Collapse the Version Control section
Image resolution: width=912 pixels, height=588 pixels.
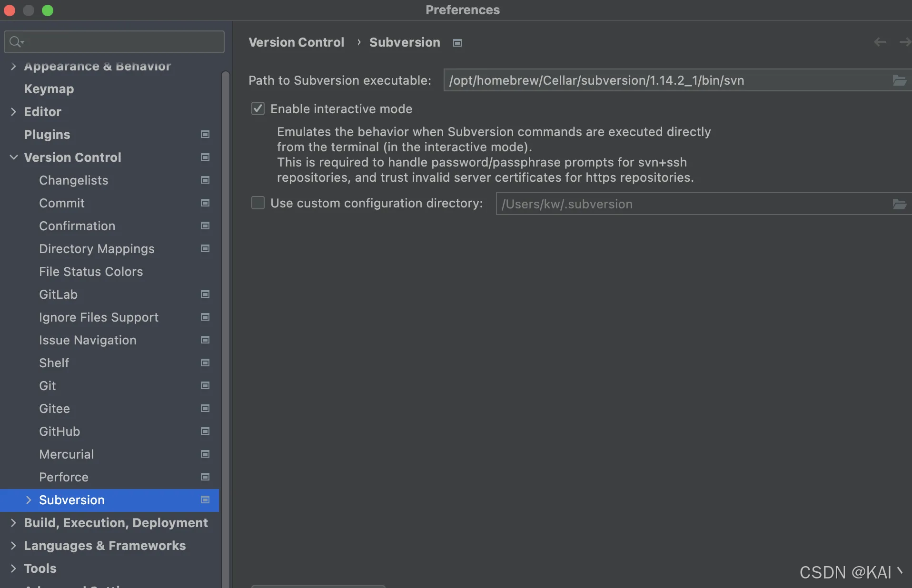click(13, 157)
